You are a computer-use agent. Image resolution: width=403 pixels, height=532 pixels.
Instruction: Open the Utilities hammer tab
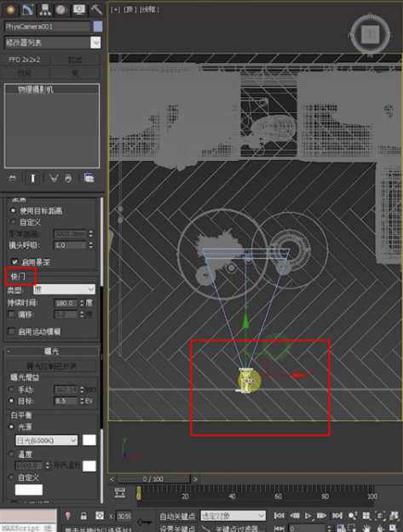pos(96,9)
